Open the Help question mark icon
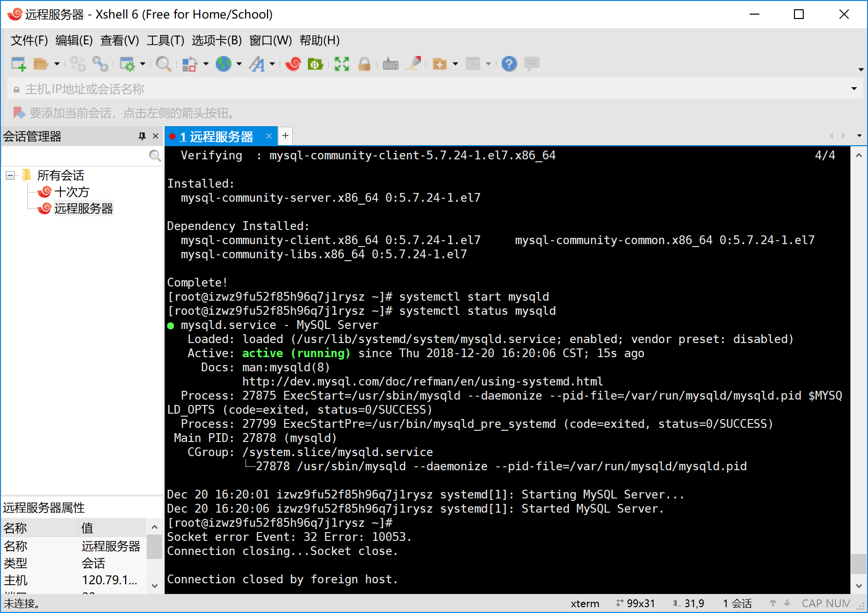868x613 pixels. 509,64
